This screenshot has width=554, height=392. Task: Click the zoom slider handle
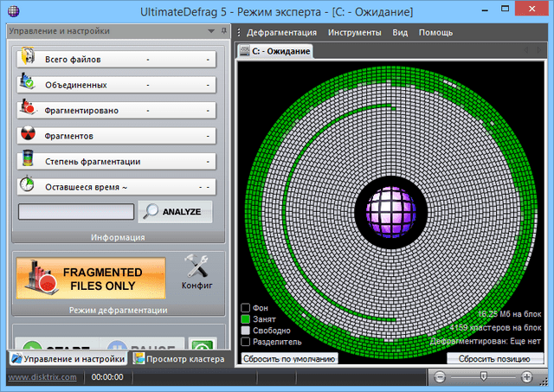click(483, 377)
